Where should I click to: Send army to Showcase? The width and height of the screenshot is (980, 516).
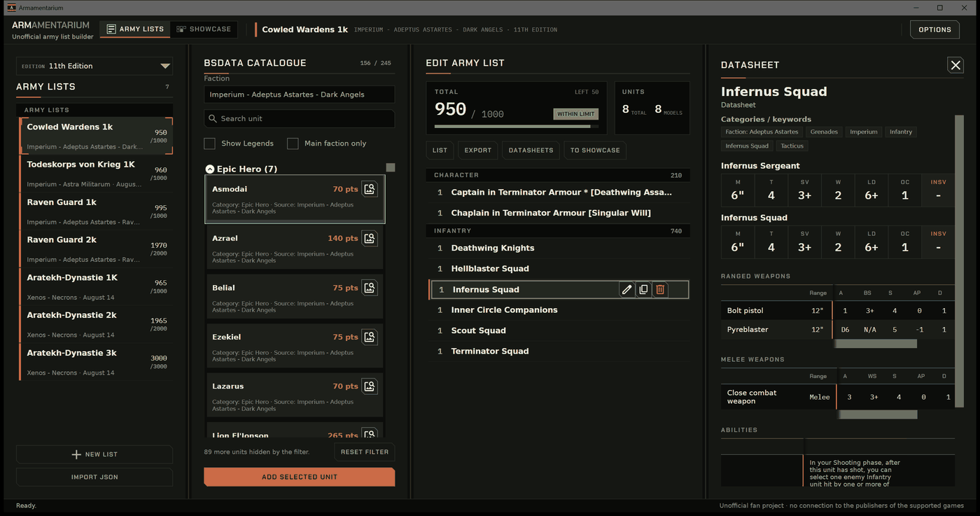coord(595,150)
